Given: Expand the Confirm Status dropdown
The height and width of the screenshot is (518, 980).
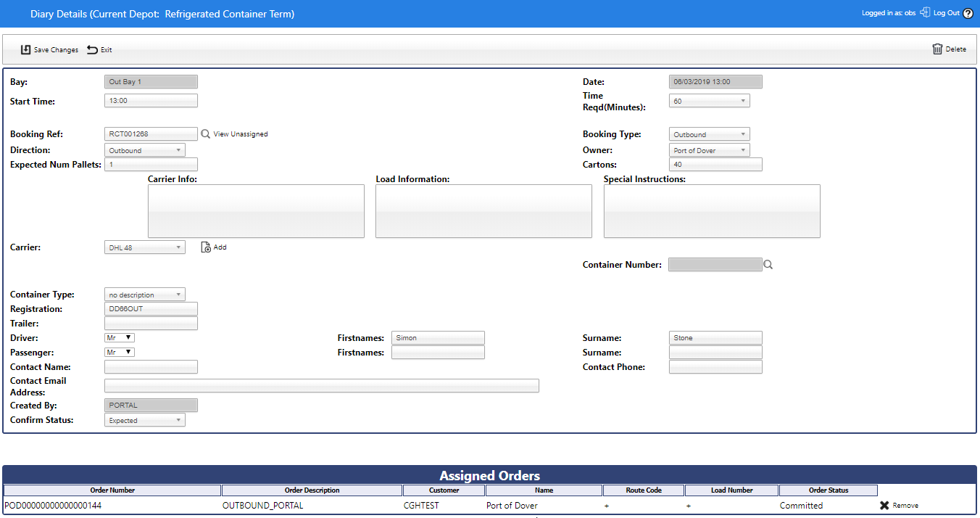Looking at the screenshot, I should point(145,421).
